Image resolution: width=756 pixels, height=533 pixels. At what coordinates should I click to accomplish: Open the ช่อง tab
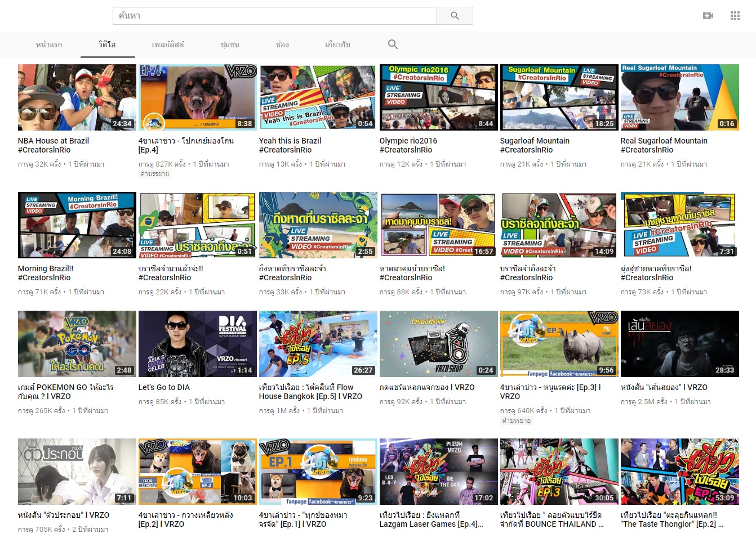pyautogui.click(x=282, y=44)
